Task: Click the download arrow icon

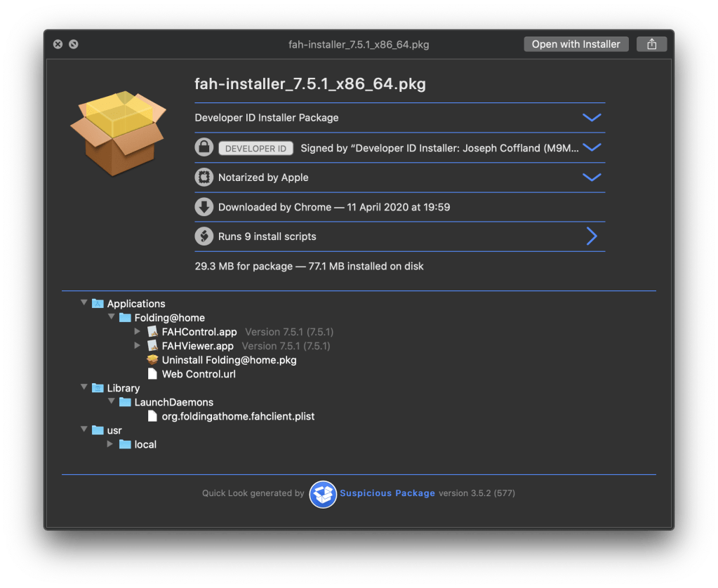Action: coord(204,207)
